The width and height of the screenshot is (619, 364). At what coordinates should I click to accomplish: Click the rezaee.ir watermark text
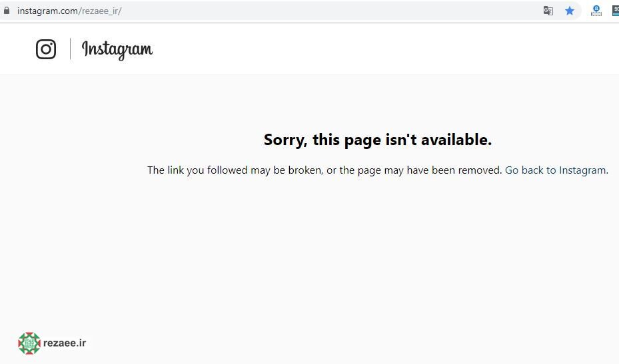[x=65, y=343]
